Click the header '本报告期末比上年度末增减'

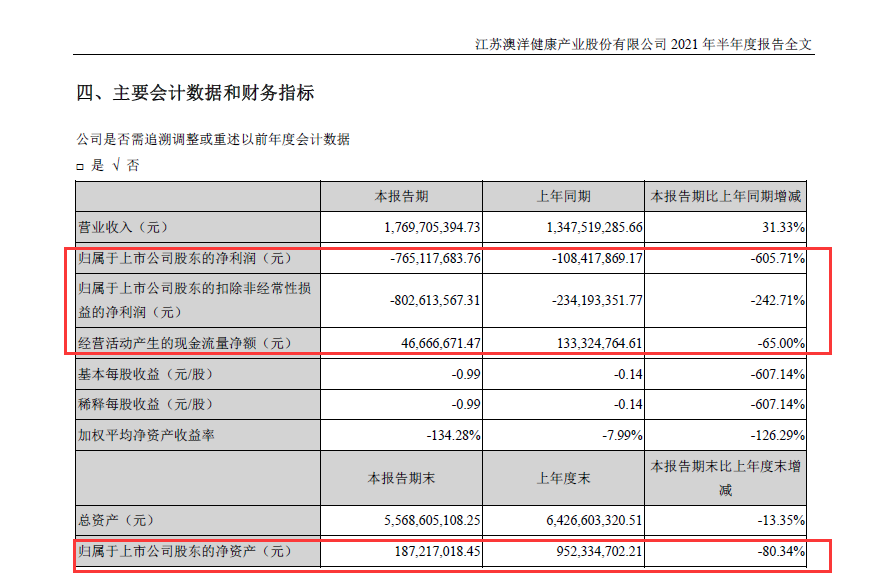coord(725,478)
